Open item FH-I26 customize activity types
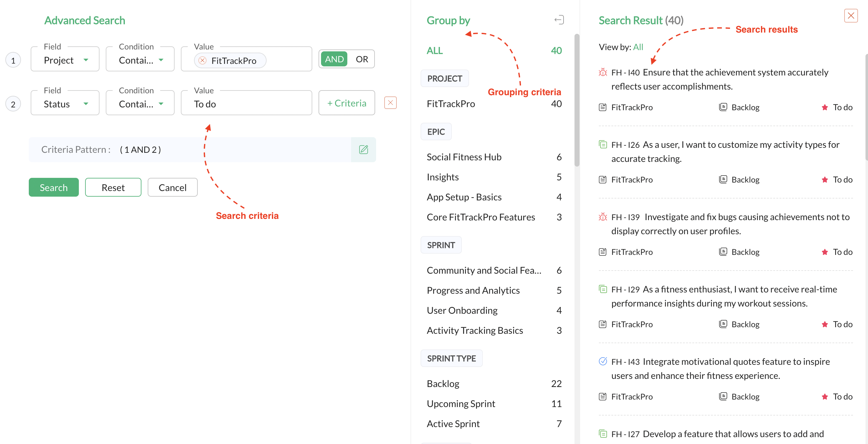This screenshot has width=868, height=444. 725,152
